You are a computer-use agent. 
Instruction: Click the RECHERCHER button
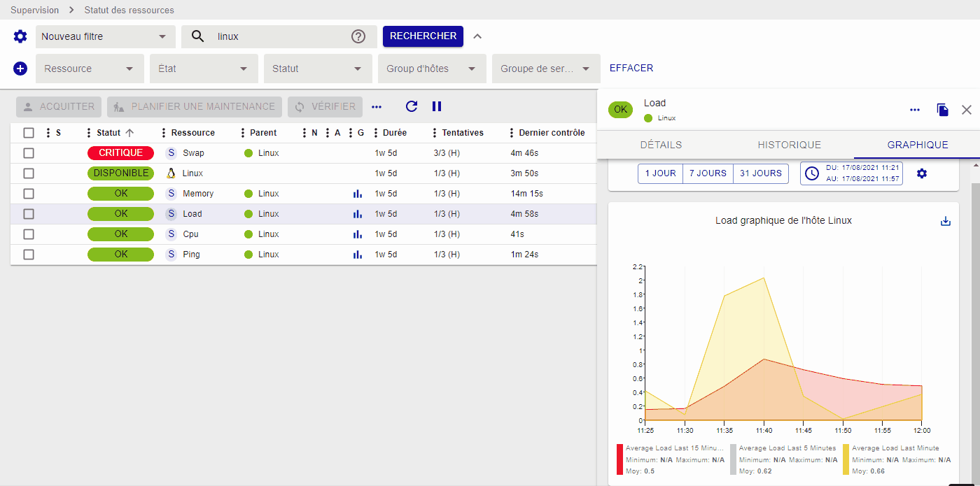(423, 36)
